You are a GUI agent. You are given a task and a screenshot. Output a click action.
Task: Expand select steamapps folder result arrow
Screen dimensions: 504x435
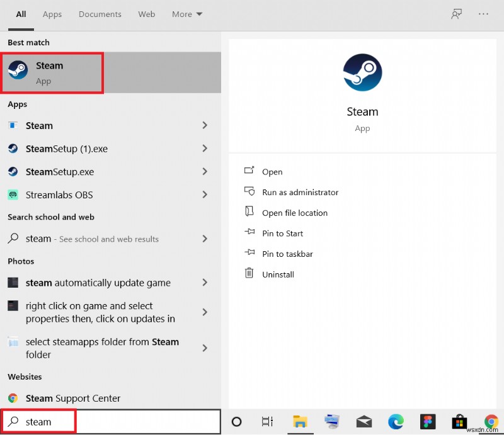pos(205,348)
